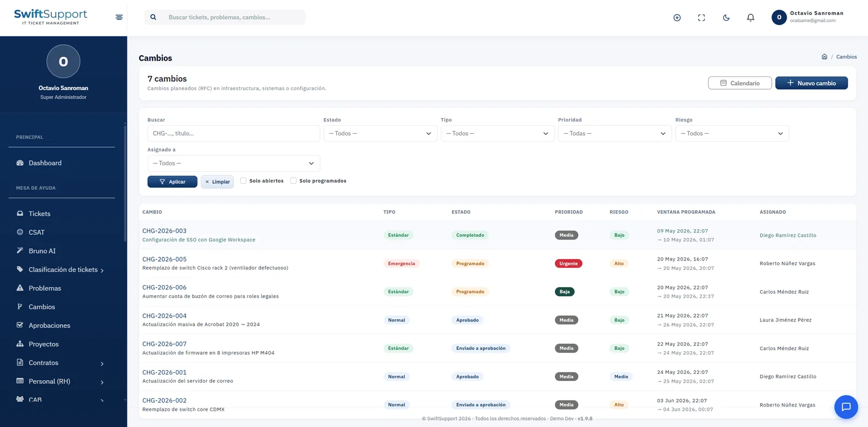
Task: Click the Aprobaciones check icon
Action: [x=20, y=325]
